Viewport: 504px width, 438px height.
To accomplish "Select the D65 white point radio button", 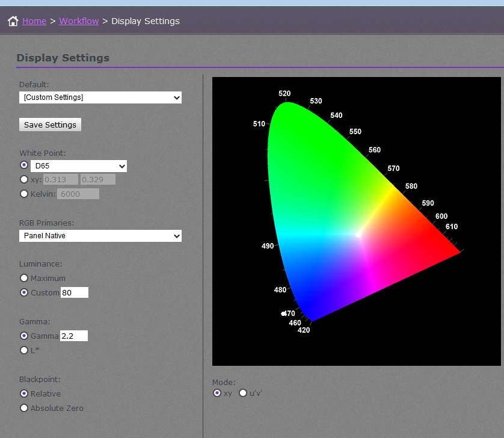I will click(24, 165).
